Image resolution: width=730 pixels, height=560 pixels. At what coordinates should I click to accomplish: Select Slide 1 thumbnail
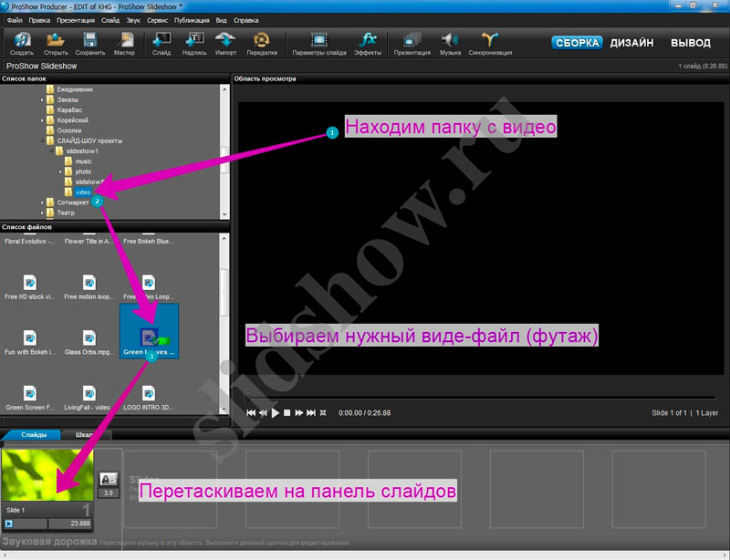tap(47, 475)
